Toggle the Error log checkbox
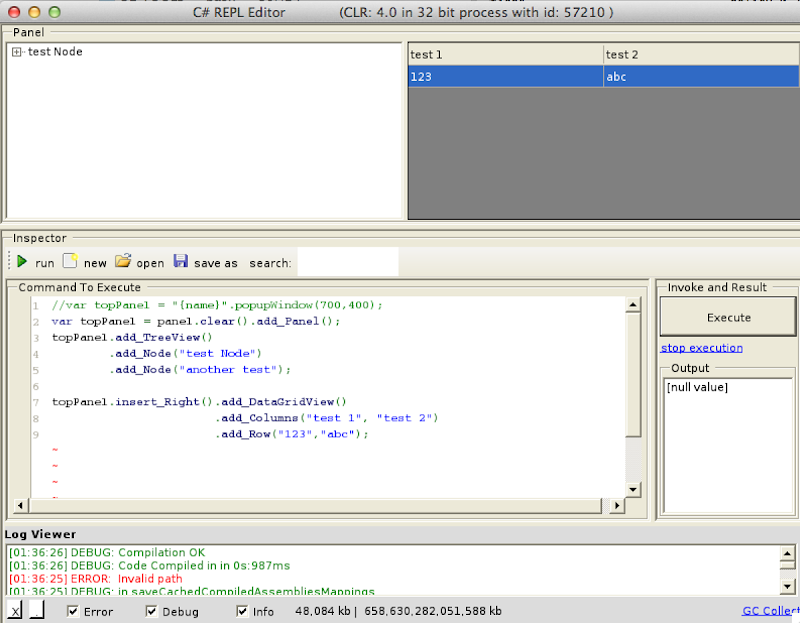This screenshot has width=800, height=623. pos(73,611)
